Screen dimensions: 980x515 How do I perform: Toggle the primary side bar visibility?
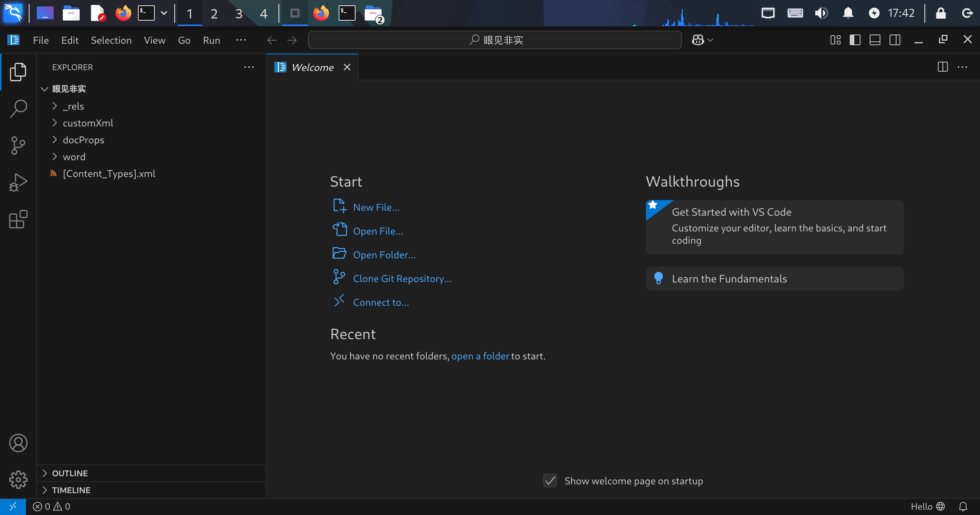coord(855,40)
